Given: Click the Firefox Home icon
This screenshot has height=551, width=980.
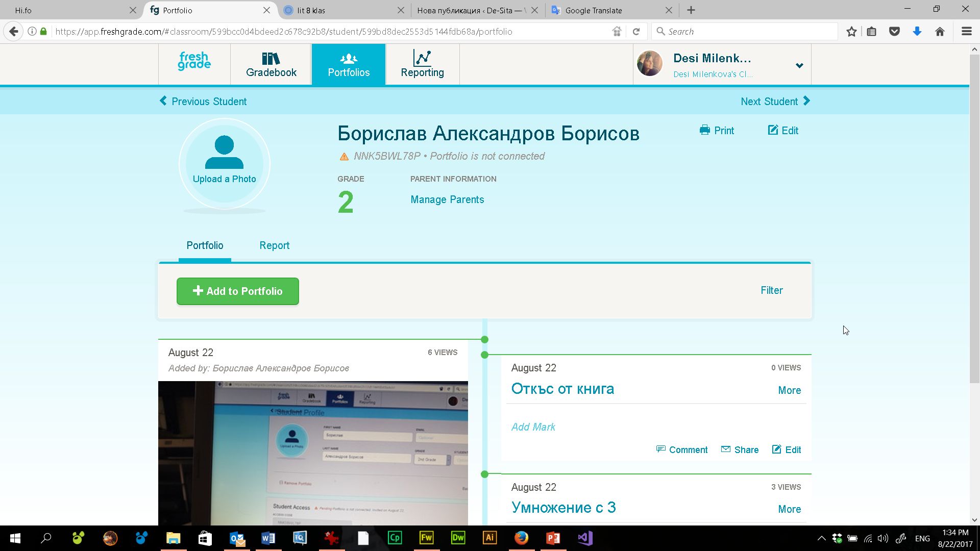Looking at the screenshot, I should [x=940, y=32].
